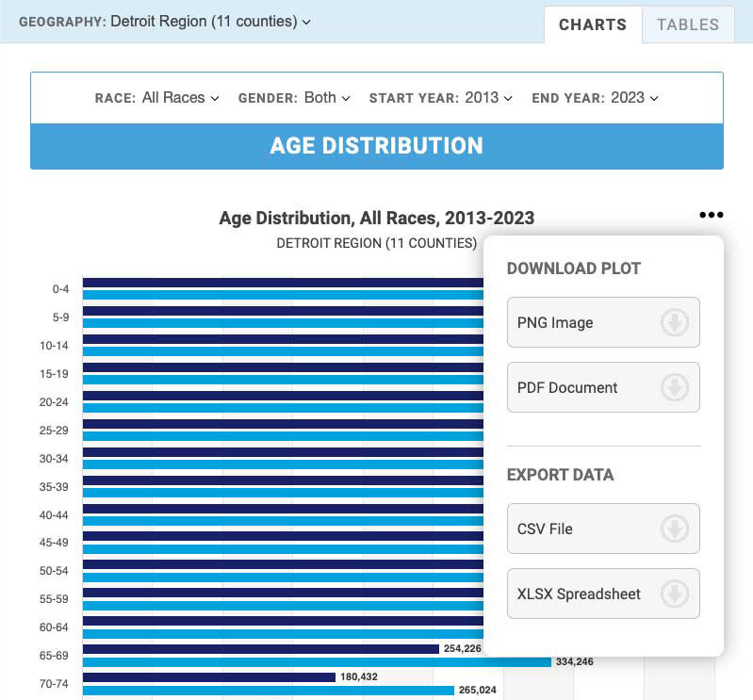Click the XLSX Spreadsheet download arrow icon

pyautogui.click(x=675, y=594)
